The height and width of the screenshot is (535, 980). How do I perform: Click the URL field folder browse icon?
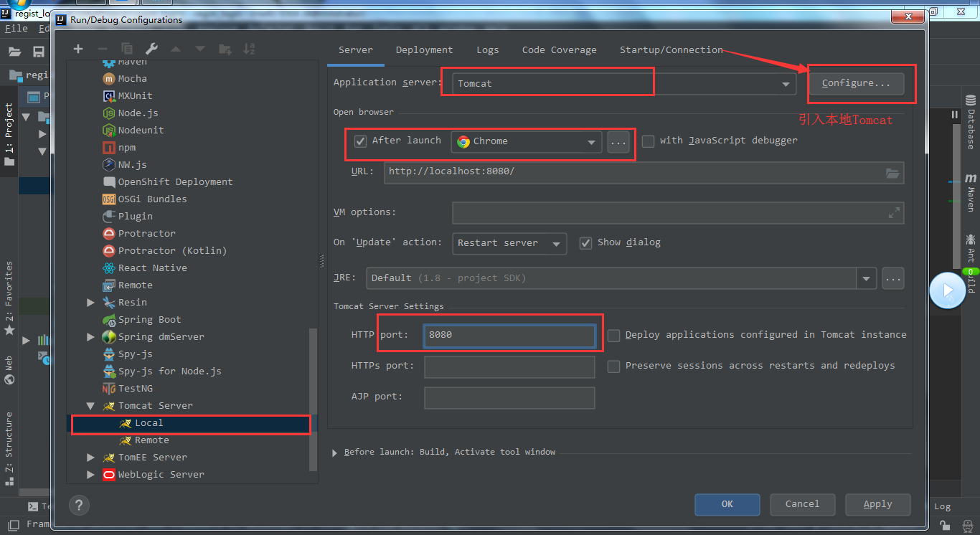coord(892,173)
